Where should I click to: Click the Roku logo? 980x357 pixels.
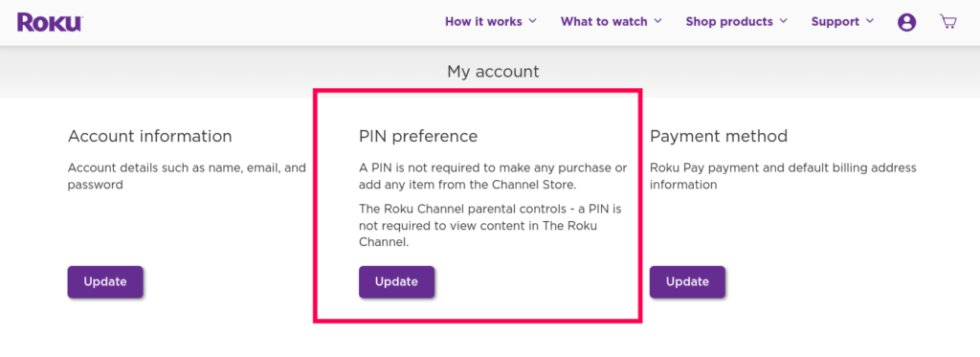point(50,22)
